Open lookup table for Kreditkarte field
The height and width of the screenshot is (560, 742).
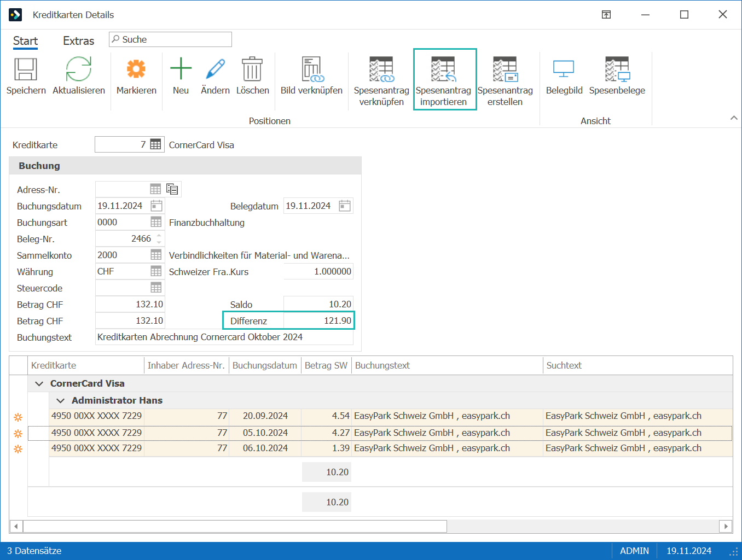click(156, 144)
